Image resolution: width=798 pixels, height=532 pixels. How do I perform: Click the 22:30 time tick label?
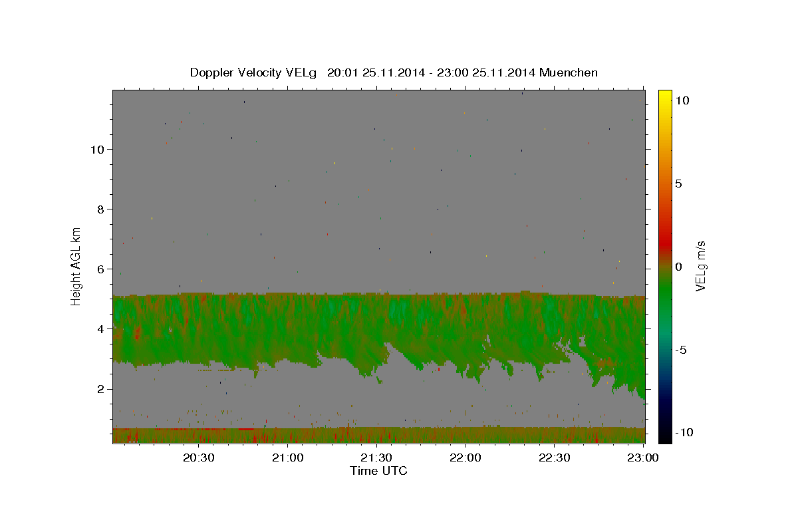[x=555, y=458]
